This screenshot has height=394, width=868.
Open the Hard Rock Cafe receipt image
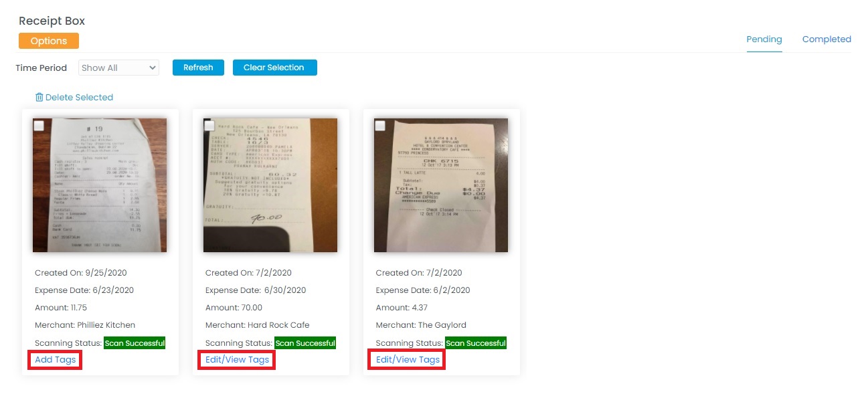tap(270, 185)
